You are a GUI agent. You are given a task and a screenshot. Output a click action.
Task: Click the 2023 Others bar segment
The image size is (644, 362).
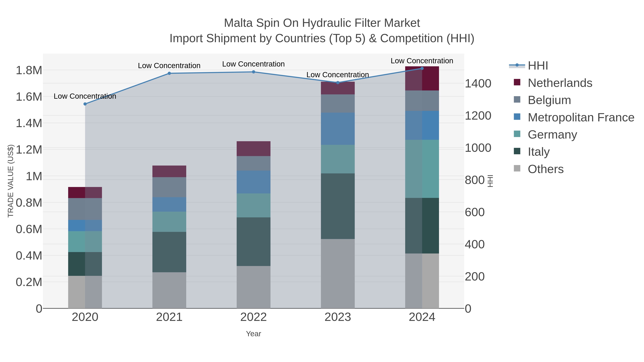[338, 274]
